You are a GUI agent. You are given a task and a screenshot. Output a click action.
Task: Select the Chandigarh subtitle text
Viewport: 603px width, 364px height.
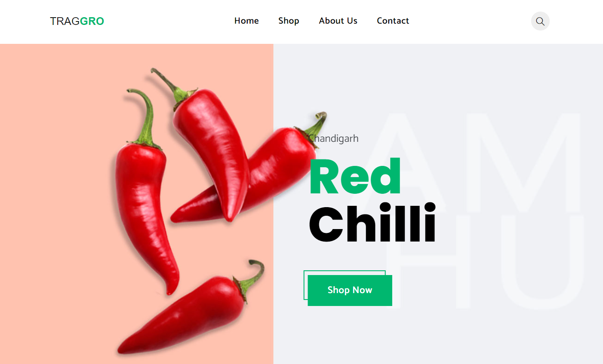(334, 138)
